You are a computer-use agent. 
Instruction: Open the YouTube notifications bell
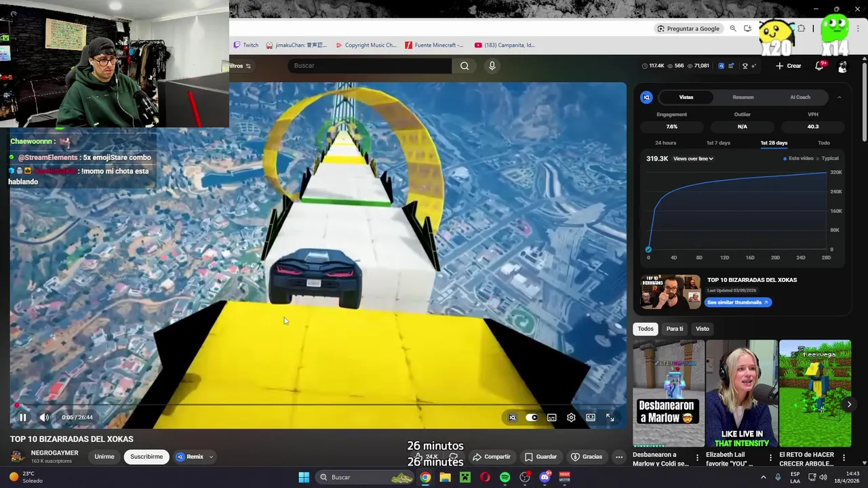pos(819,66)
